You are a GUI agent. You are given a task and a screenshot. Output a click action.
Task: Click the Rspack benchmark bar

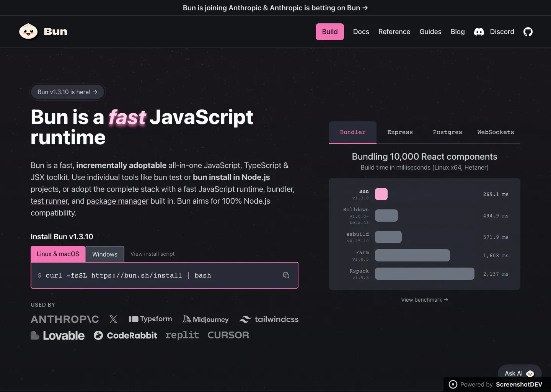pos(425,274)
